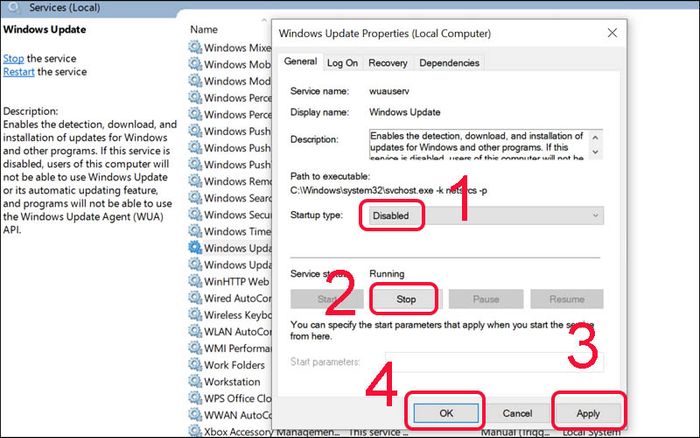
Task: Click the gear icon beside Wireless Keybo service
Action: click(x=195, y=314)
